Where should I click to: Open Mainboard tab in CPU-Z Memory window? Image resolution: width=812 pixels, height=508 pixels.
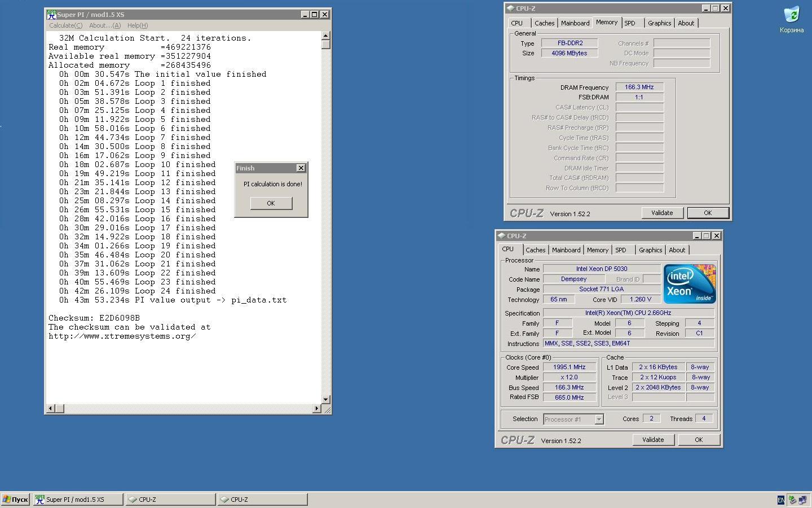pos(575,23)
